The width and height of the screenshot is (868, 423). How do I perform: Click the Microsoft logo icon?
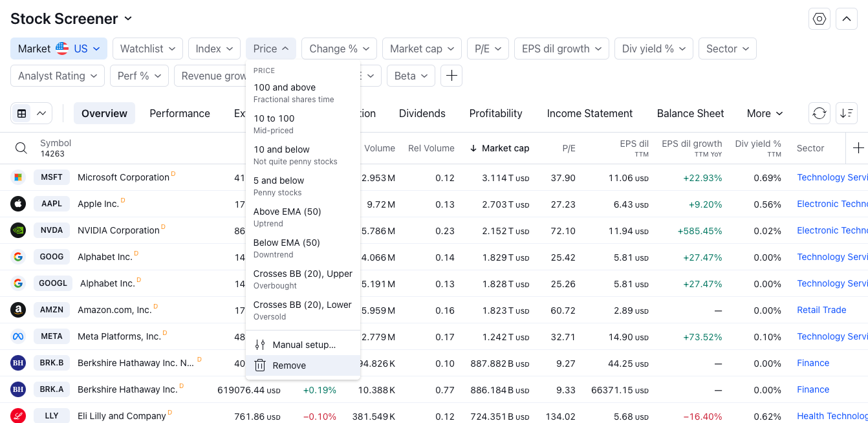(18, 177)
